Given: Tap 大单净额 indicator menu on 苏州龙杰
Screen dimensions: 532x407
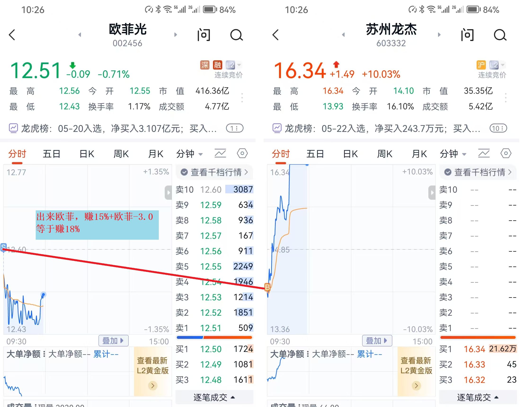Looking at the screenshot, I should coord(289,354).
